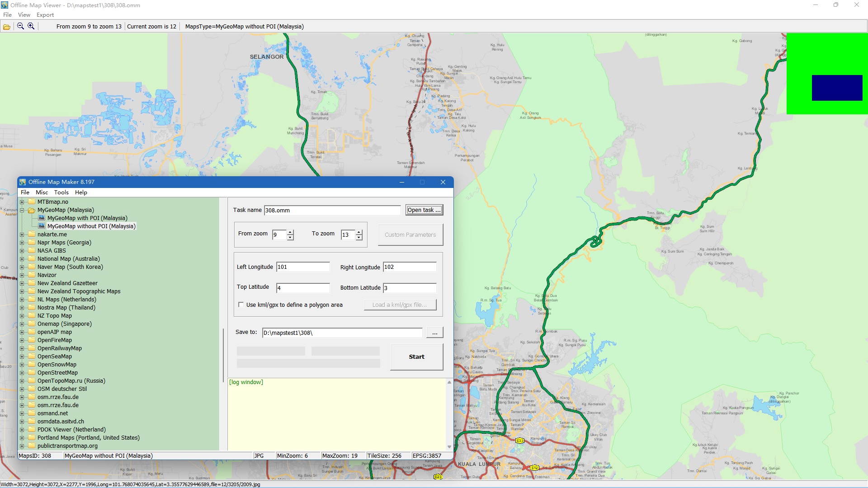Click the Task name input field
The image size is (868, 488).
point(332,211)
